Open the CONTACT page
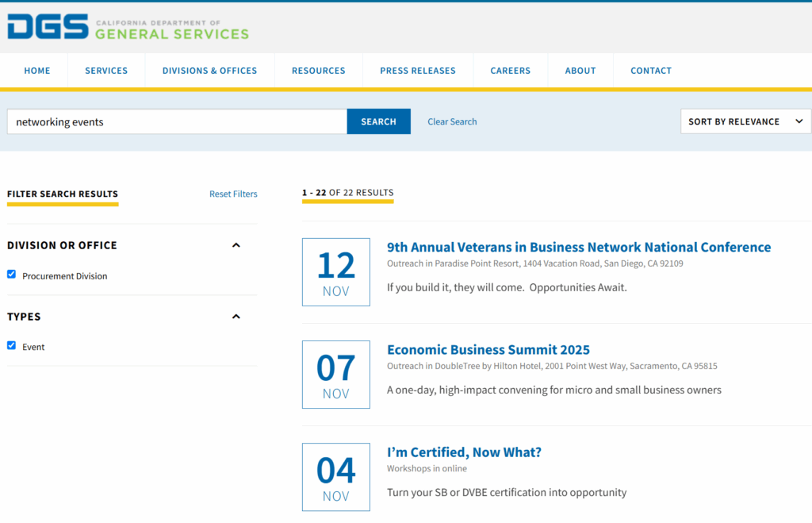Screen dimensions: 812x523 650,70
